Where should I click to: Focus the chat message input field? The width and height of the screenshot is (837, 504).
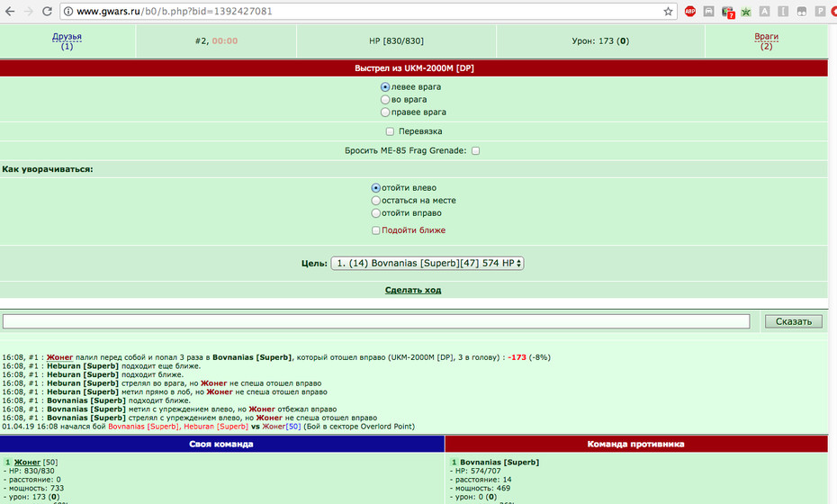pos(376,321)
